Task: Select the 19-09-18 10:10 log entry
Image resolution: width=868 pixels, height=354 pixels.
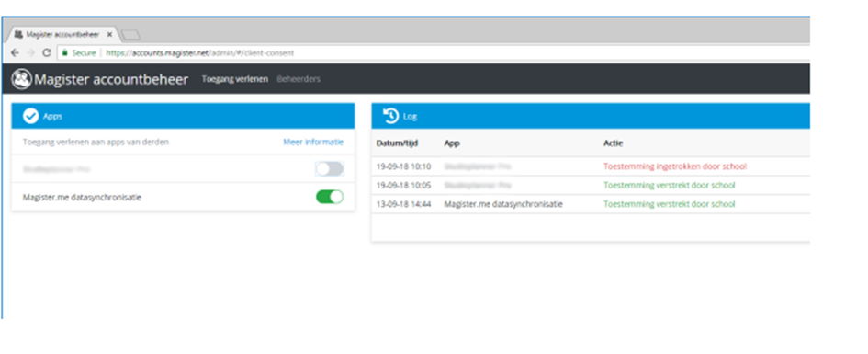Action: (591, 166)
